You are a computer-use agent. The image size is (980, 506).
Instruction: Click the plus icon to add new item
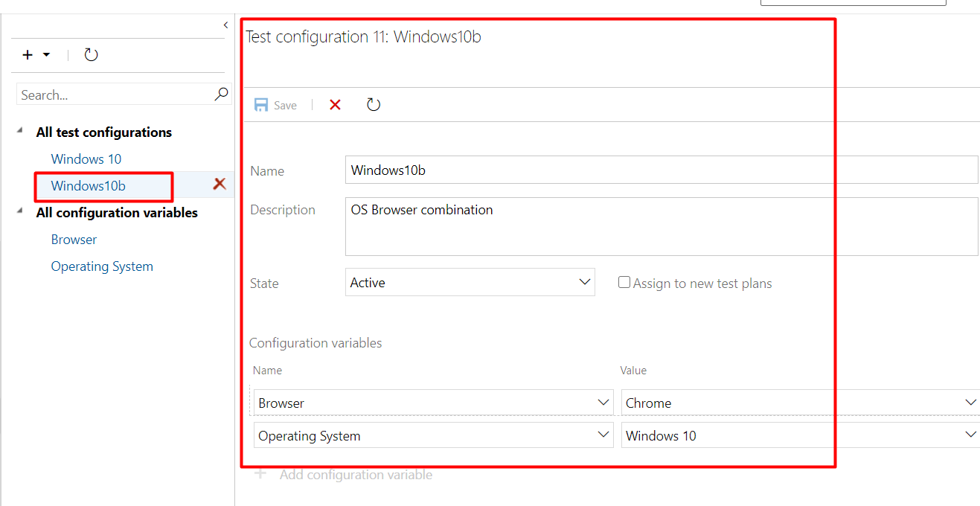pos(28,55)
